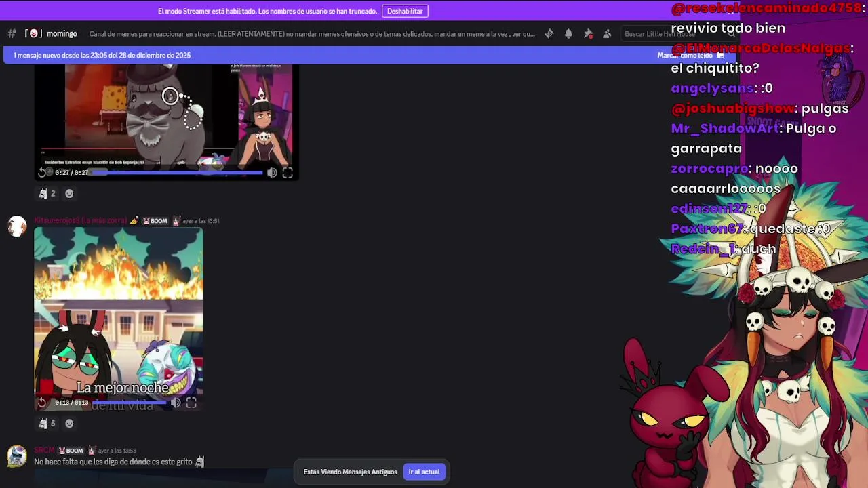Open pinned messages pin icon
The width and height of the screenshot is (868, 488).
(588, 33)
